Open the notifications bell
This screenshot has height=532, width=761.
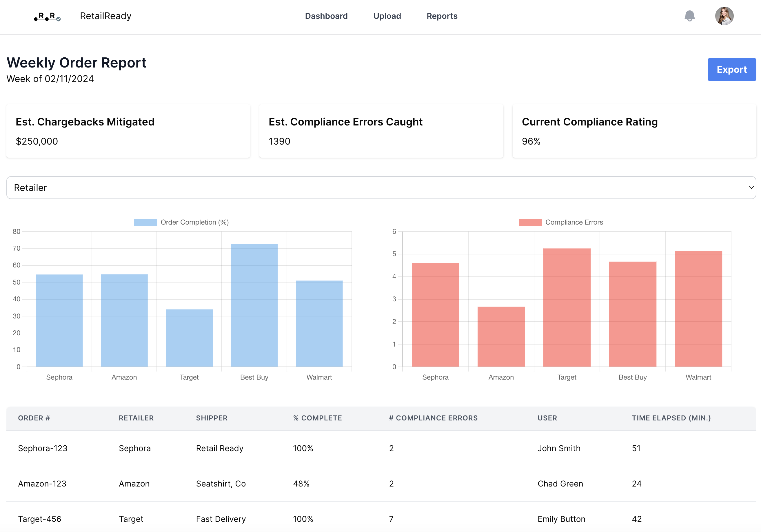(689, 16)
